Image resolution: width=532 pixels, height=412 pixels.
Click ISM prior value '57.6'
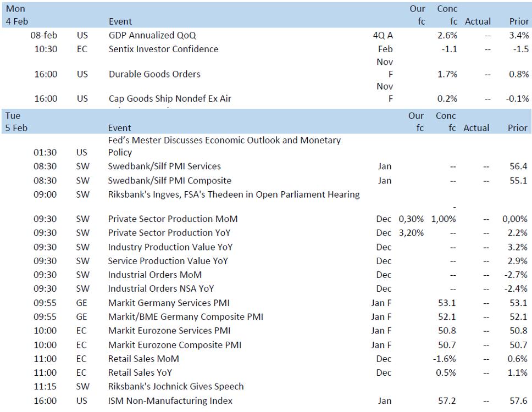click(x=518, y=401)
